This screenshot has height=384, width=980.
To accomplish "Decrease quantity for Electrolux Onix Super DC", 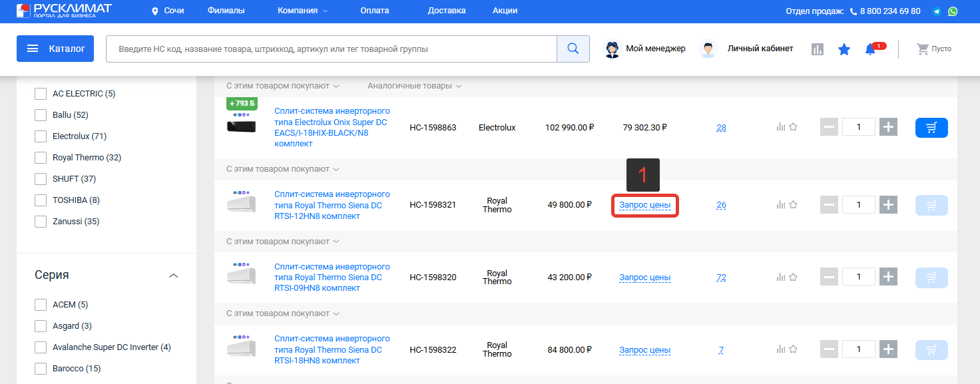I will point(829,127).
